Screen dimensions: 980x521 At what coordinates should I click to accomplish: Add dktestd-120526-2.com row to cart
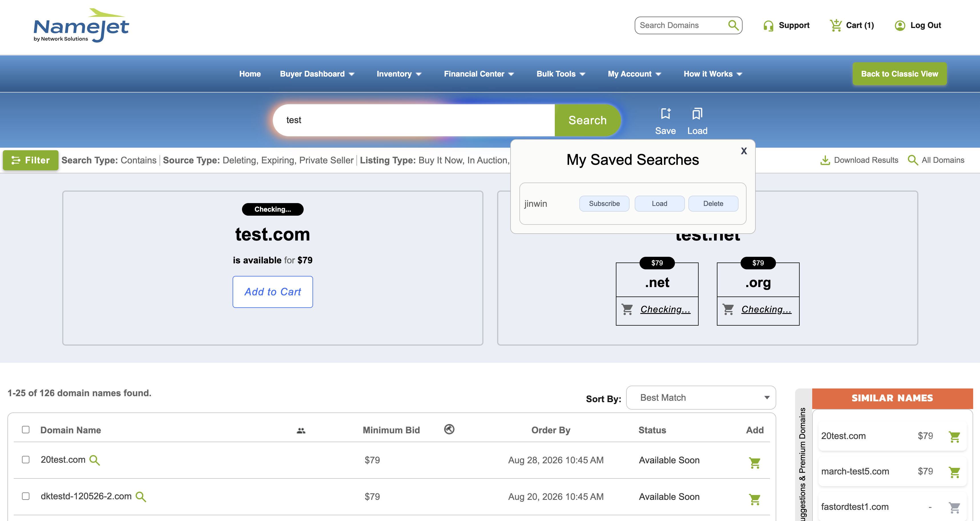(x=754, y=499)
